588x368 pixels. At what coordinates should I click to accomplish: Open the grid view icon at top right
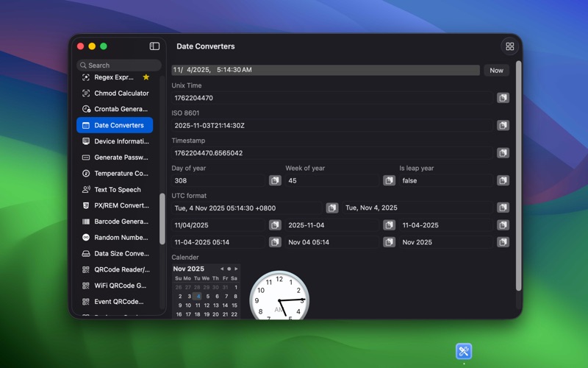(x=509, y=46)
